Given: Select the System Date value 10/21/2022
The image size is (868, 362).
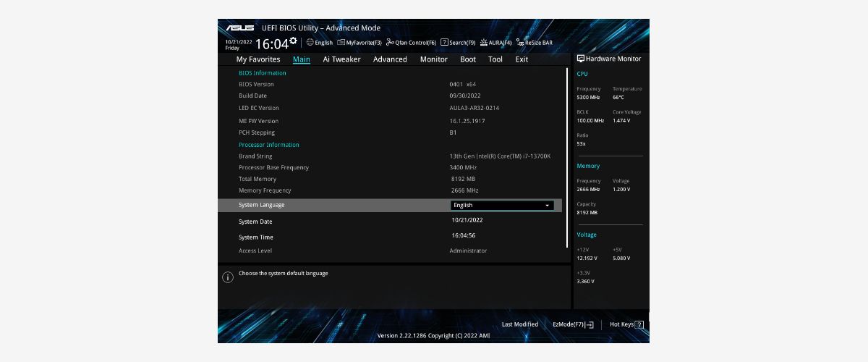Looking at the screenshot, I should point(467,220).
